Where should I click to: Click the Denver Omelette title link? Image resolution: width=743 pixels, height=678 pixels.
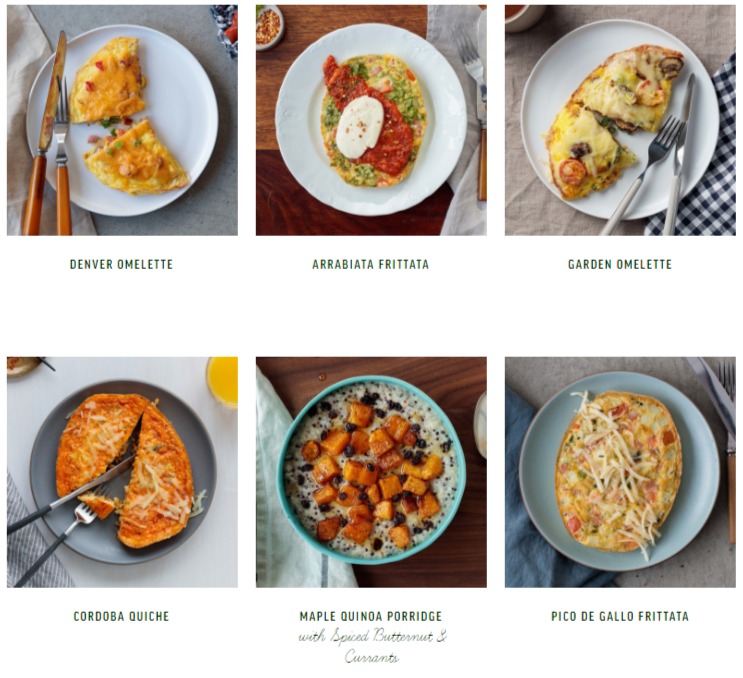click(x=121, y=264)
